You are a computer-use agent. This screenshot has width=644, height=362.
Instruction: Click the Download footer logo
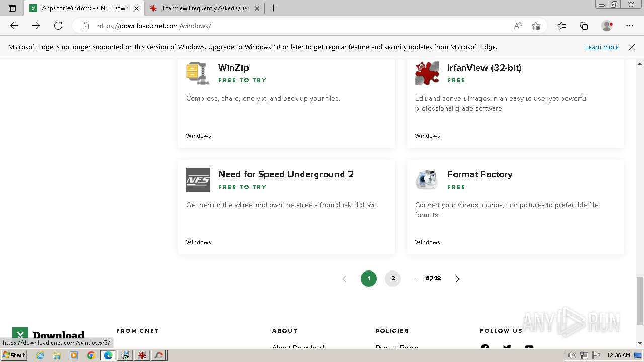coord(48,336)
